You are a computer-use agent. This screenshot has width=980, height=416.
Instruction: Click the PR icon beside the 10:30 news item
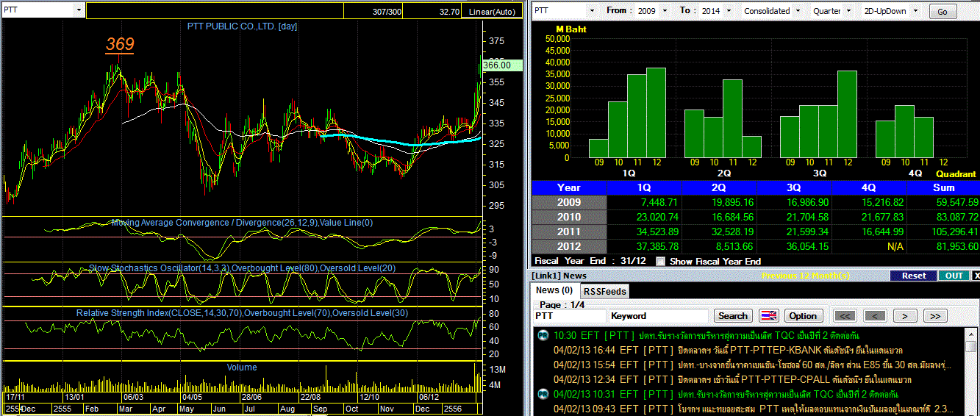click(543, 334)
